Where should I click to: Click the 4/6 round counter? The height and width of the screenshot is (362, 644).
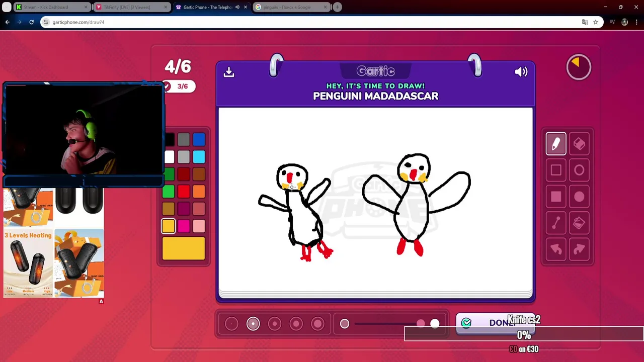coord(178,66)
